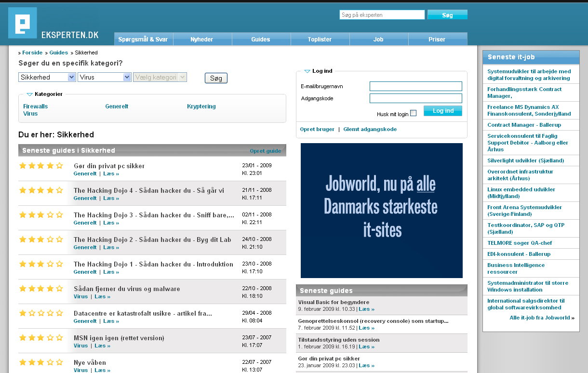
Task: Open the Vælg kategori dropdown
Action: pyautogui.click(x=160, y=77)
